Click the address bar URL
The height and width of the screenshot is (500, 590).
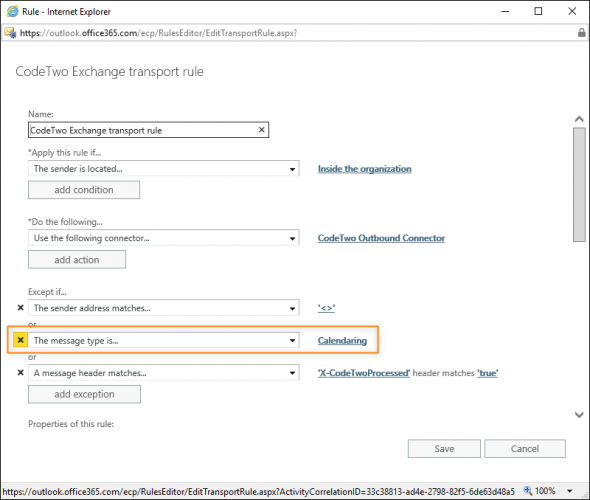158,33
